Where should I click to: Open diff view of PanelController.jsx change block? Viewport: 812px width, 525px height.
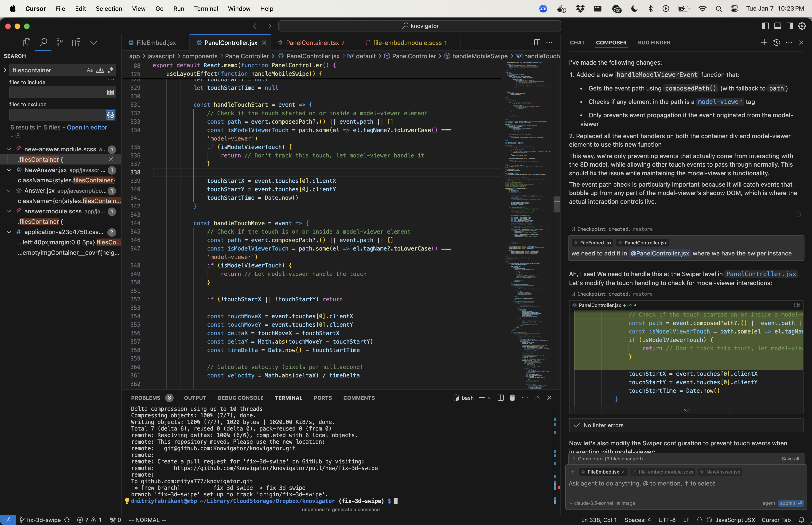[x=797, y=305]
